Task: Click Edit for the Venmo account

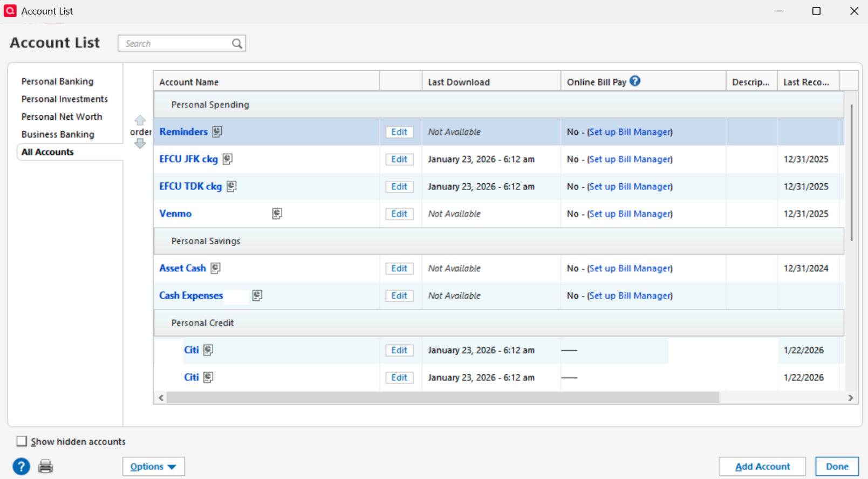Action: 399,214
